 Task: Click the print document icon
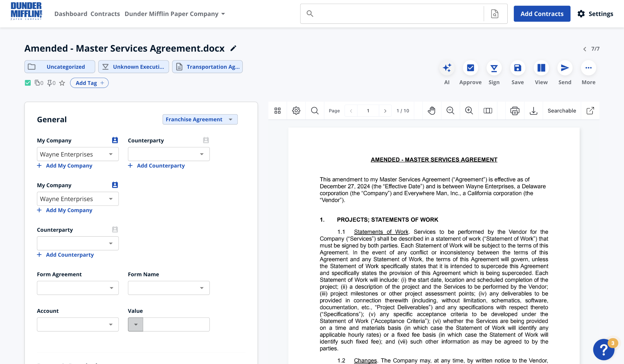[515, 111]
